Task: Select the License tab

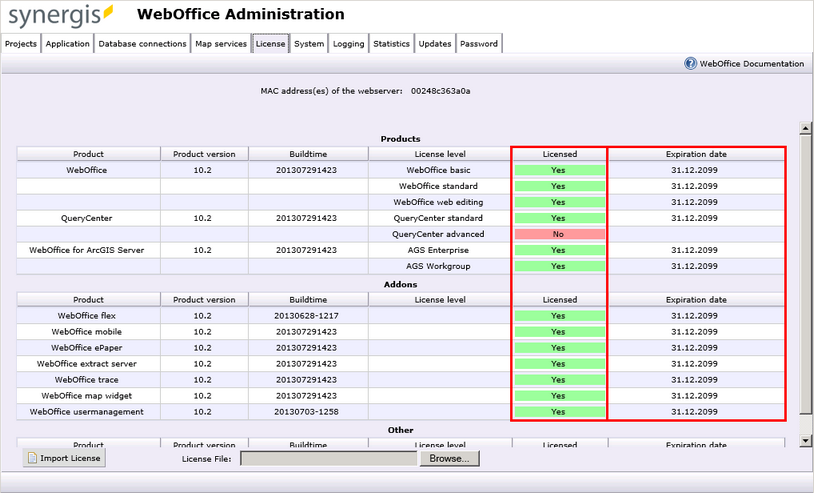Action: pyautogui.click(x=270, y=44)
